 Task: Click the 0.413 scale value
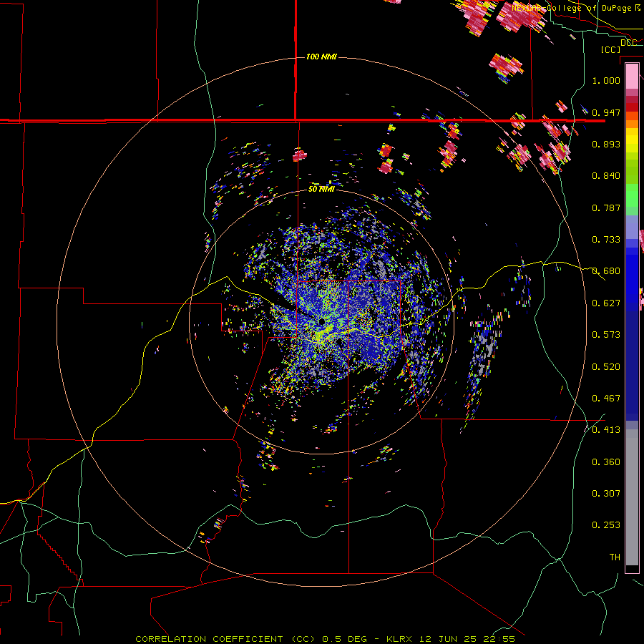point(606,430)
